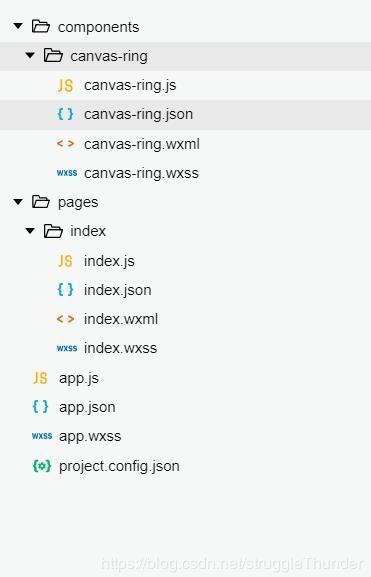This screenshot has width=371, height=577.
Task: Click the JS icon of canvas-ring.js
Action: [66, 85]
